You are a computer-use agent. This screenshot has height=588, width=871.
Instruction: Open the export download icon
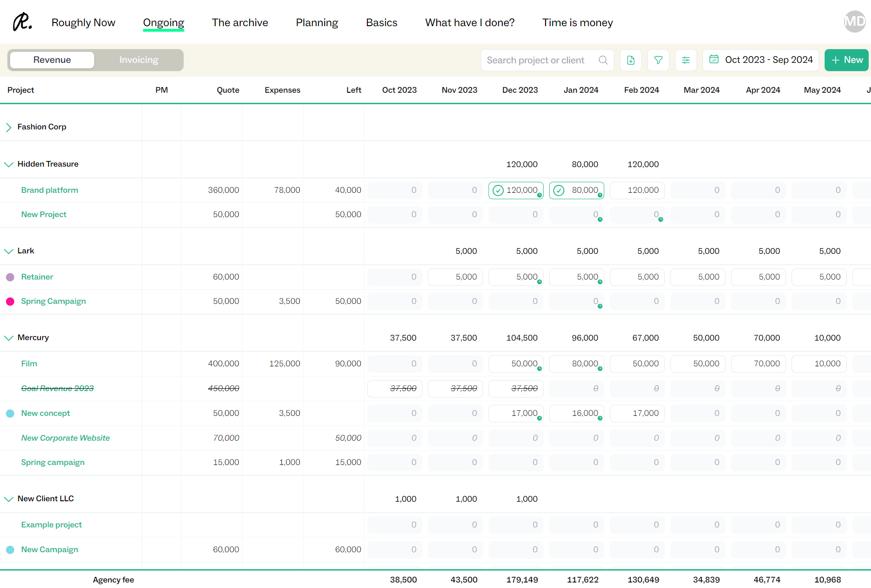click(630, 60)
